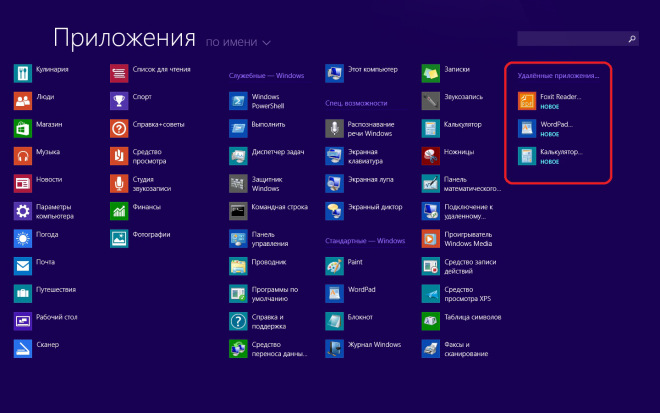
Task: Click the magnifier search button
Action: pos(632,38)
